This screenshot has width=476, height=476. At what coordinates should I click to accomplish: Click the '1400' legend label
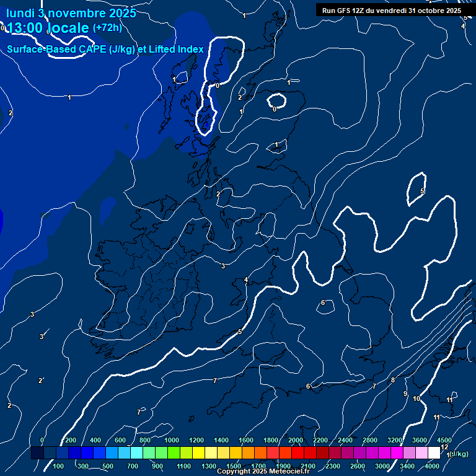[221, 440]
